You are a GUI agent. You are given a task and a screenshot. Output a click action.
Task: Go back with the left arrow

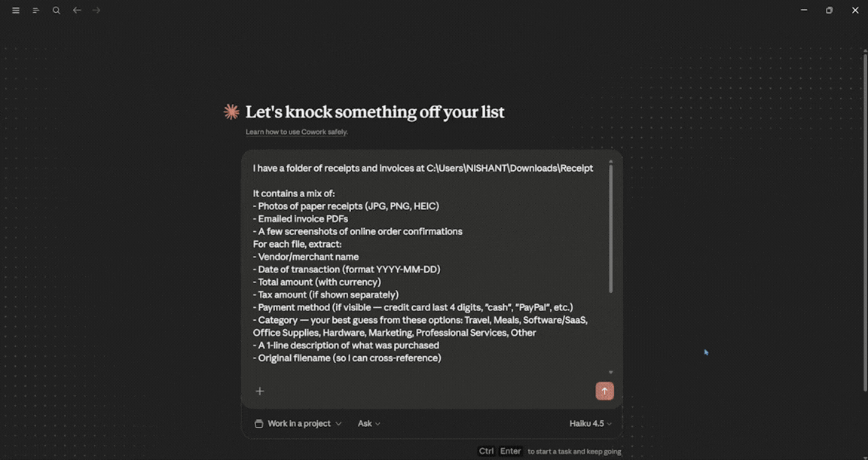(77, 11)
